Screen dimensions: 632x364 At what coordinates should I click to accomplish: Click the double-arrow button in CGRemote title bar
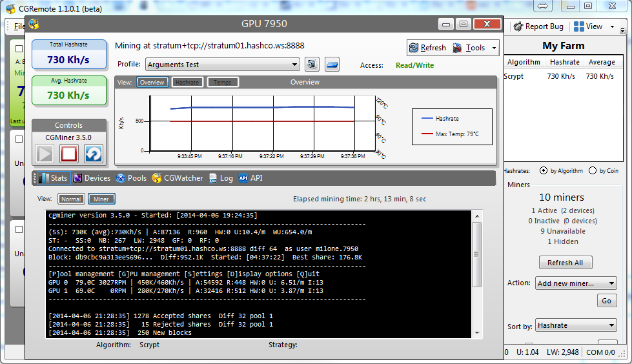coord(542,6)
